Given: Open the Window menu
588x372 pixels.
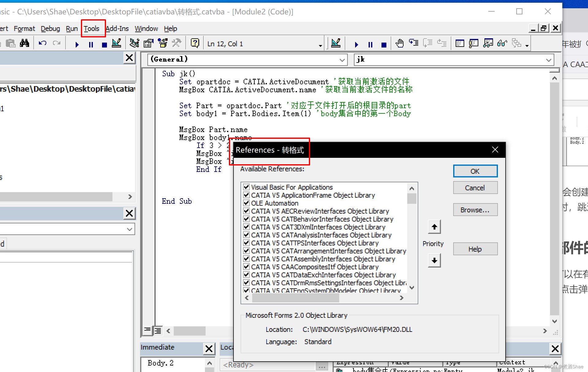Looking at the screenshot, I should coord(146,28).
